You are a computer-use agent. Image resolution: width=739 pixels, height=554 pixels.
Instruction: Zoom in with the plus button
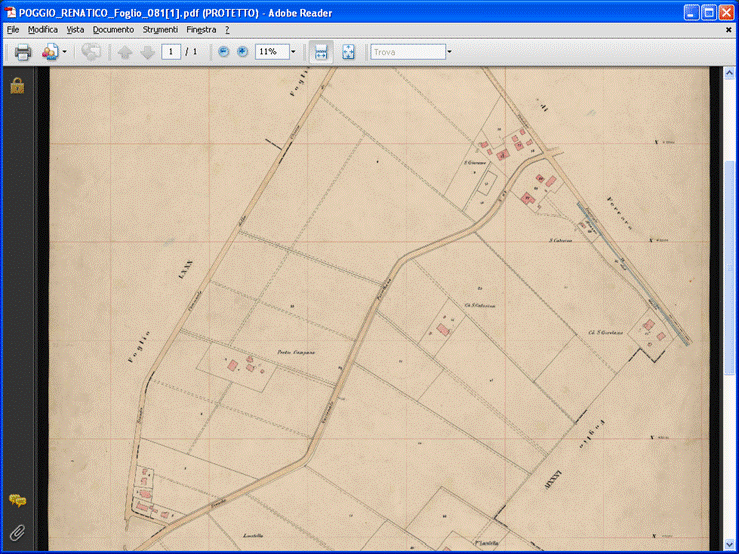click(x=242, y=52)
